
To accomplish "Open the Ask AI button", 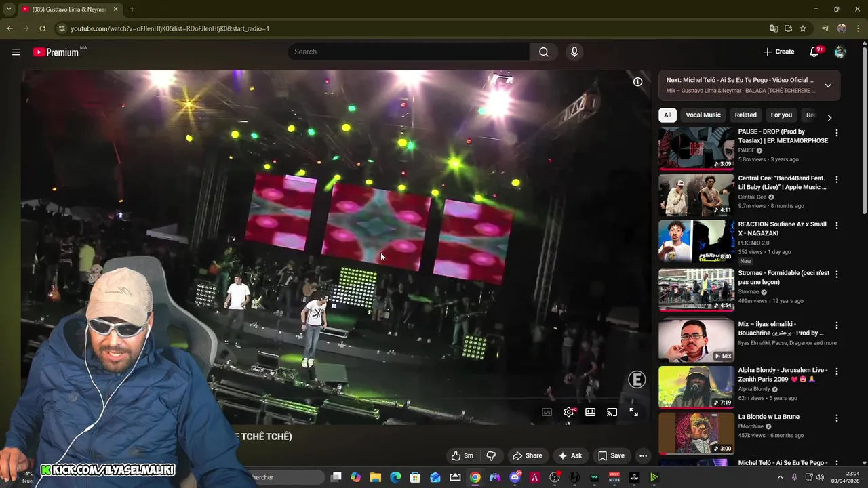I will coord(570,455).
